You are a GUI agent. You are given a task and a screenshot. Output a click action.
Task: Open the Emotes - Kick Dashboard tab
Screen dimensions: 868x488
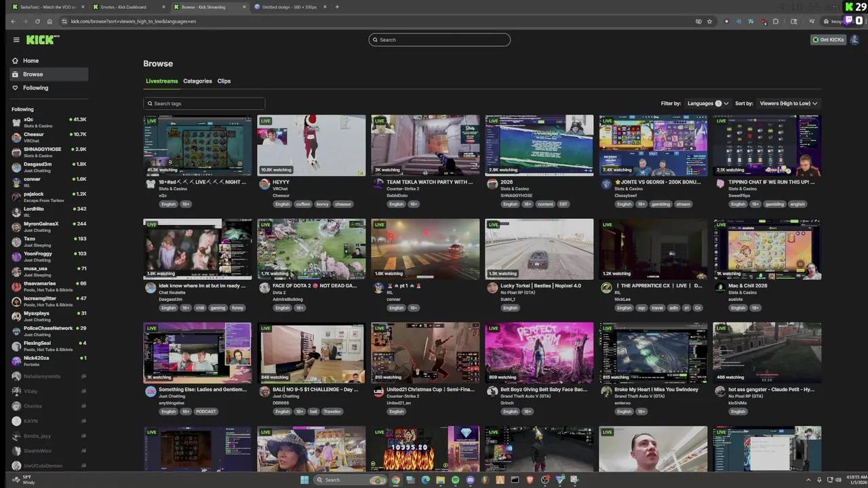tap(129, 7)
